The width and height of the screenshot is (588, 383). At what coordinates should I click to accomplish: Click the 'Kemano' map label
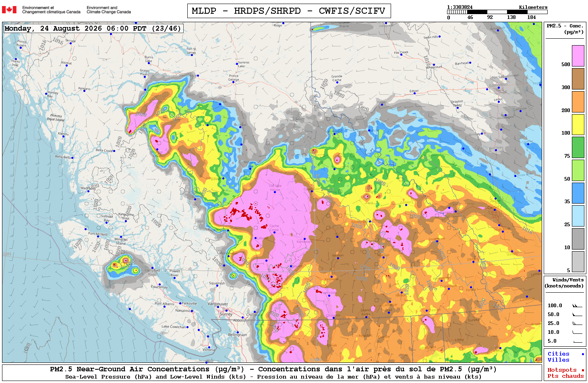coord(84,89)
